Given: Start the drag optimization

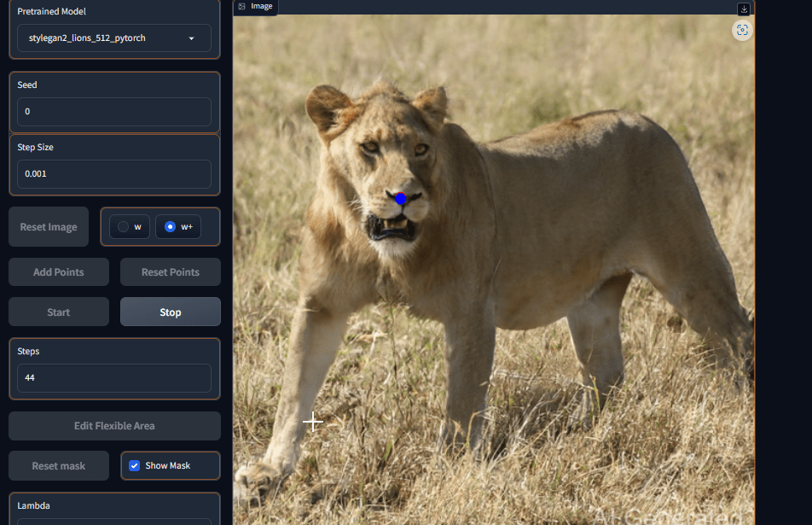Looking at the screenshot, I should click(59, 312).
